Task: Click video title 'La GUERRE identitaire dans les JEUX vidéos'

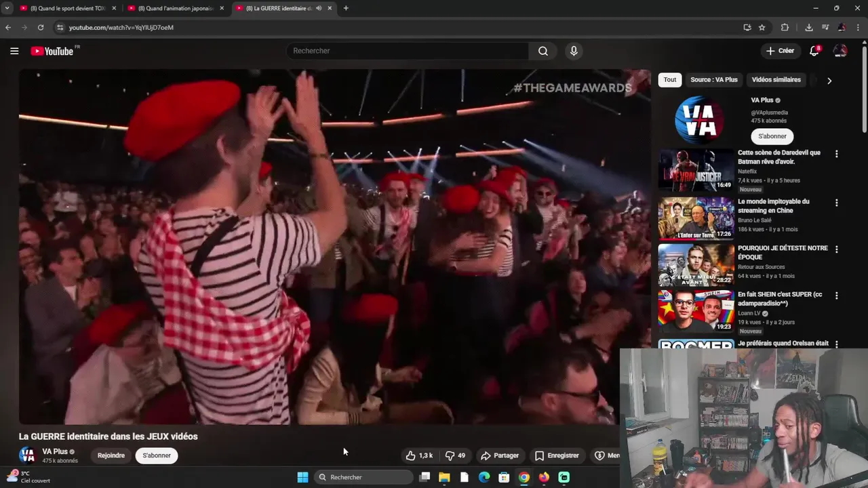Action: point(108,436)
